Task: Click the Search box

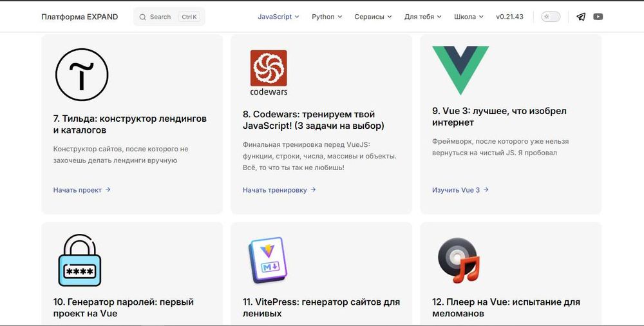Action: pyautogui.click(x=169, y=17)
